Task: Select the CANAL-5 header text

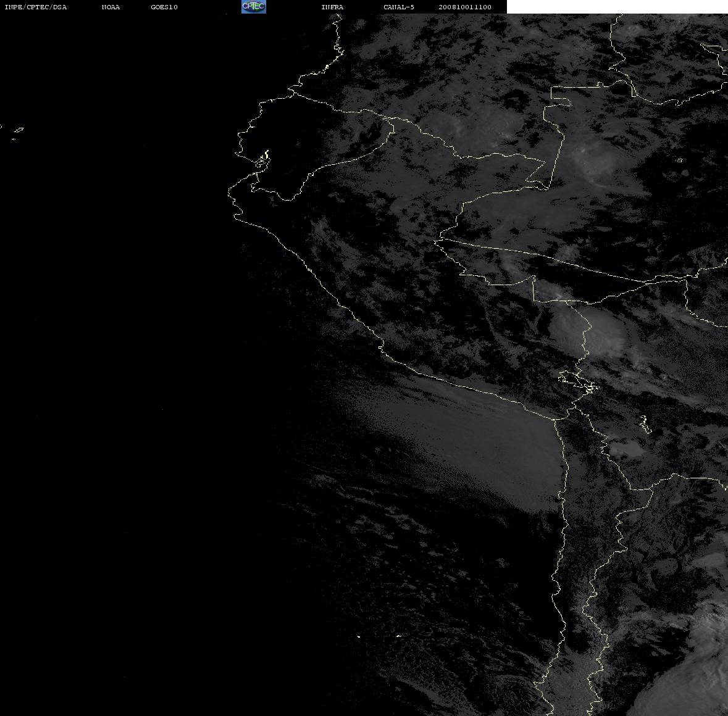Action: 399,7
